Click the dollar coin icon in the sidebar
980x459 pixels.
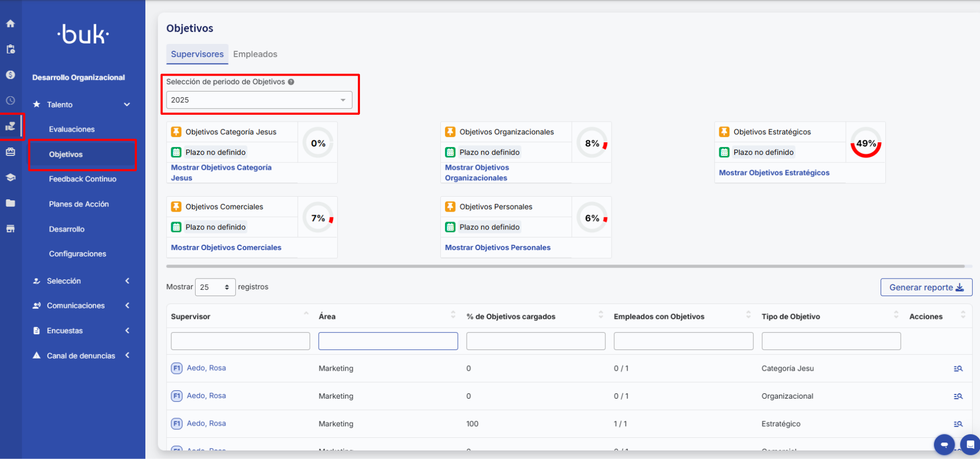click(x=11, y=75)
